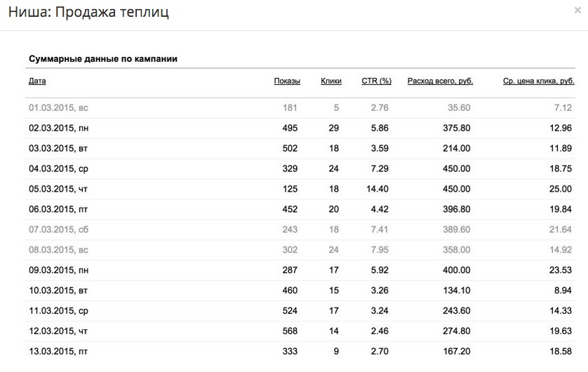Select the 08.03.2015, вс date
588x372 pixels.
pyautogui.click(x=58, y=250)
